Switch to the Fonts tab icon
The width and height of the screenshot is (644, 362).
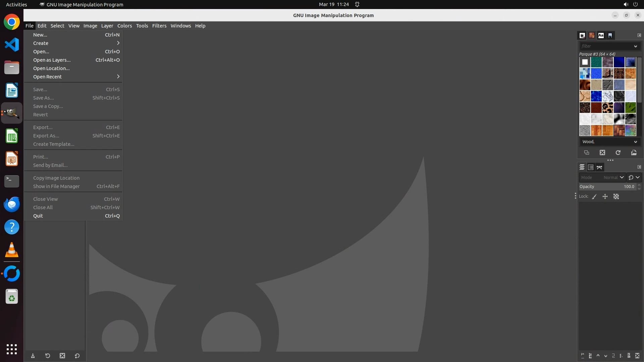tap(601, 35)
